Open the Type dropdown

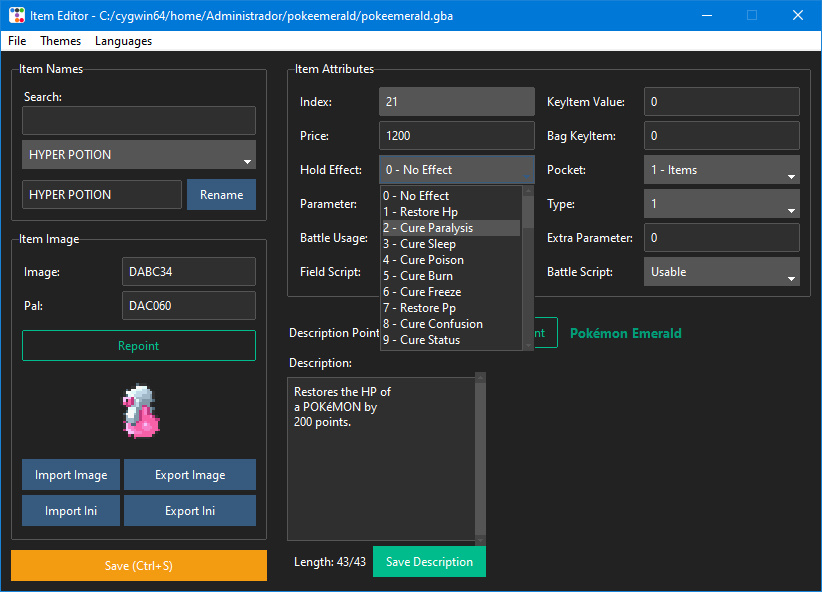(x=721, y=204)
